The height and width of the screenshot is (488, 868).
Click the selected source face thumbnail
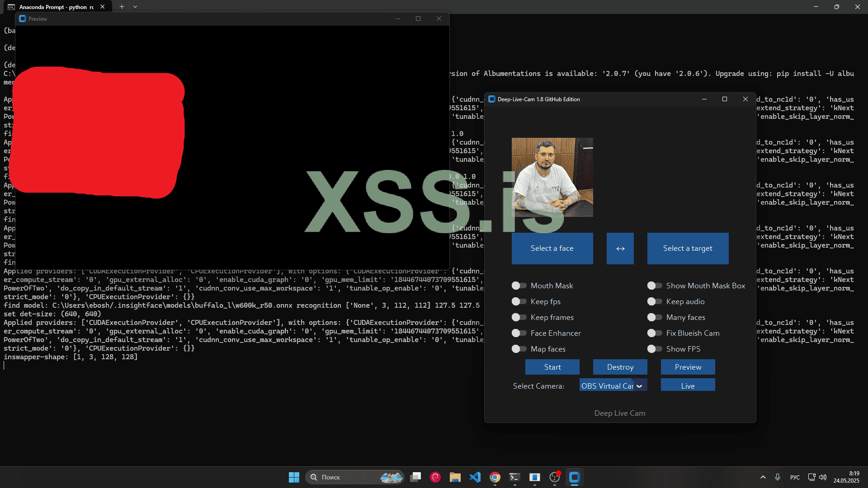pos(552,177)
